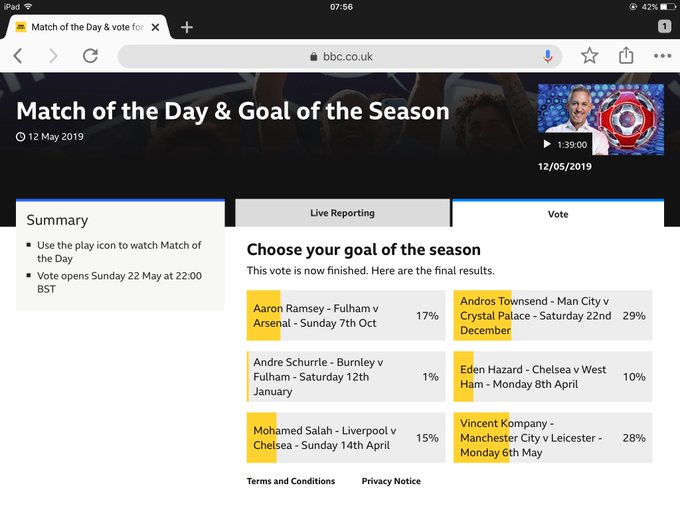Screen dimensions: 680x510
Task: Choose Vincent Kompany goal result bar
Action: coord(552,438)
